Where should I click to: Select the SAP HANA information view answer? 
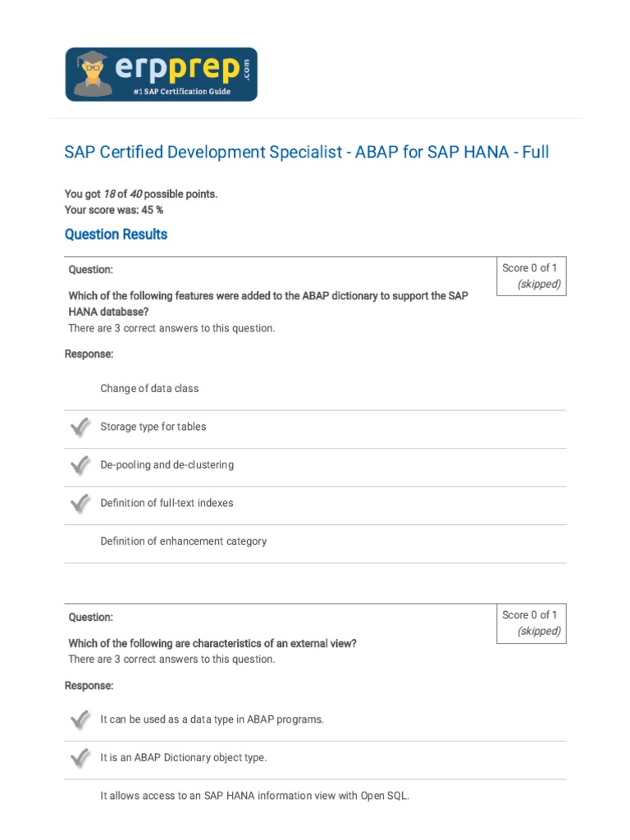[254, 796]
